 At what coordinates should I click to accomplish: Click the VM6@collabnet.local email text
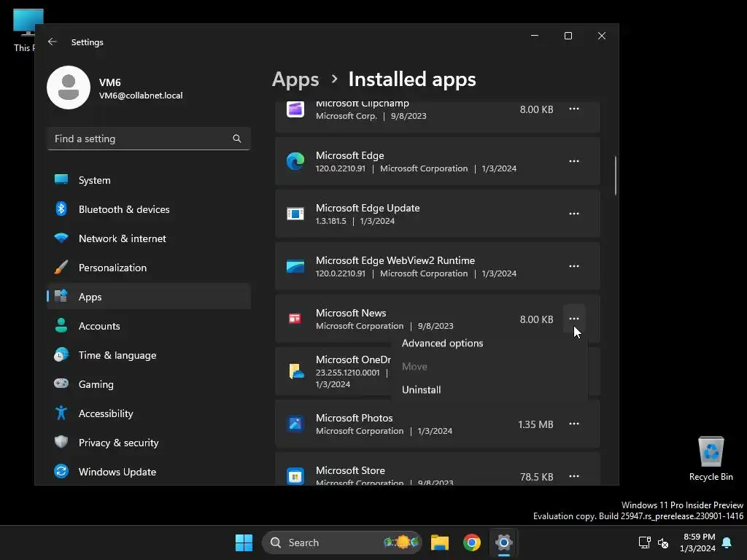pyautogui.click(x=141, y=96)
